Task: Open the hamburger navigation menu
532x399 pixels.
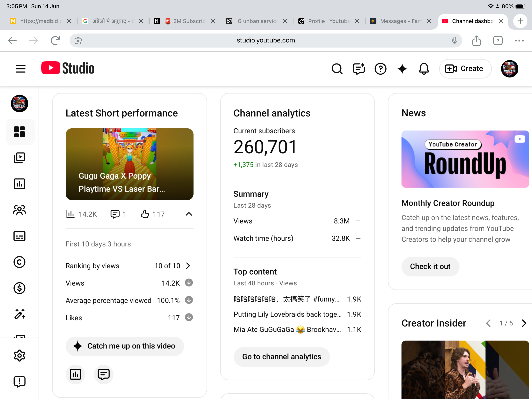Action: [21, 69]
